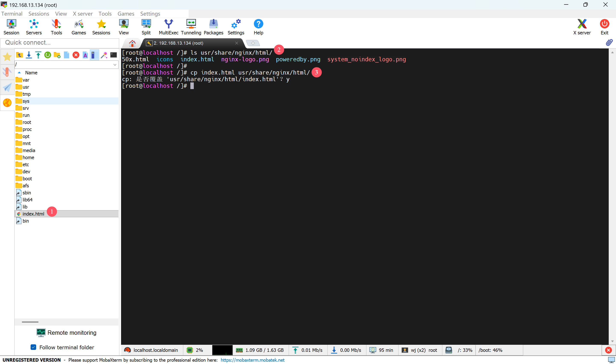Open the Games toolbar icon
The image size is (616, 364).
click(78, 27)
